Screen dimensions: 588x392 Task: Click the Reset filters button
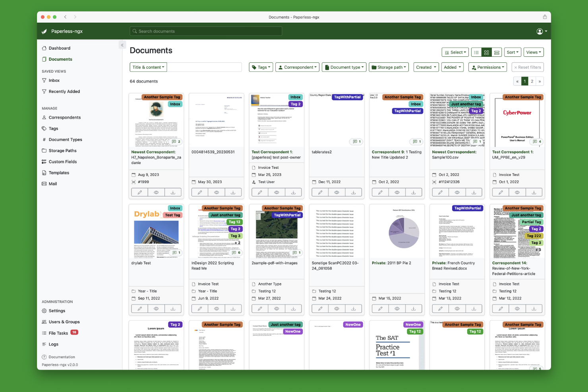point(528,67)
